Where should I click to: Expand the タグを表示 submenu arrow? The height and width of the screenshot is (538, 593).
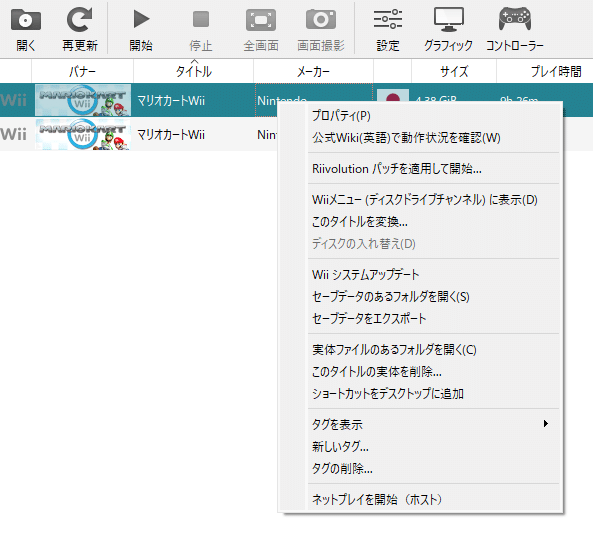pyautogui.click(x=545, y=424)
